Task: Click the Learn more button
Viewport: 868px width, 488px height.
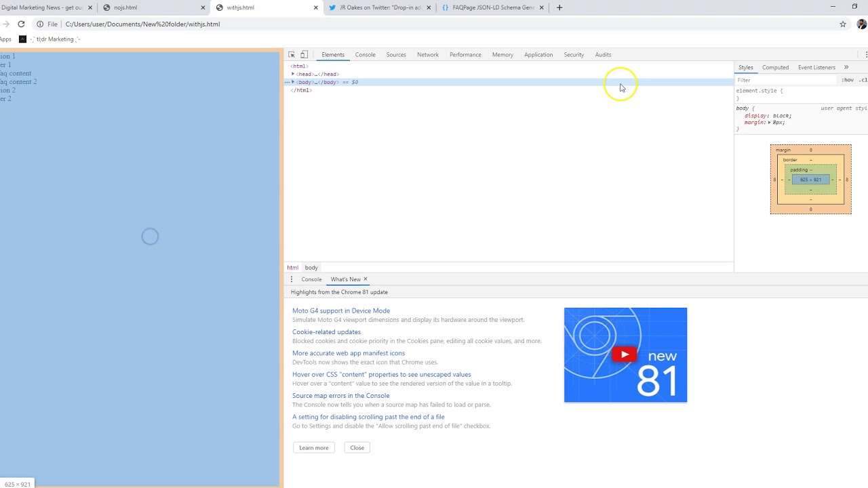Action: click(314, 448)
